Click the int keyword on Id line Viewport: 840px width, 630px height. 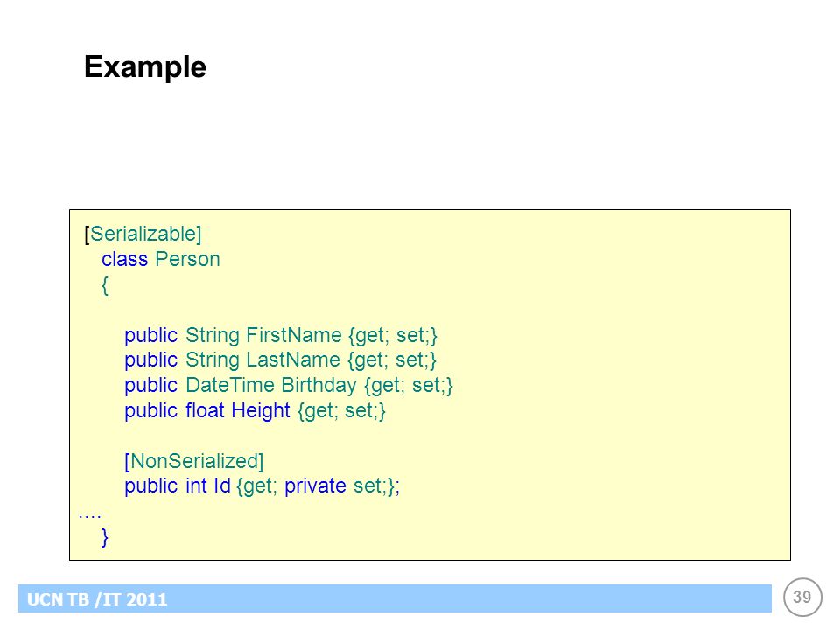[x=196, y=486]
